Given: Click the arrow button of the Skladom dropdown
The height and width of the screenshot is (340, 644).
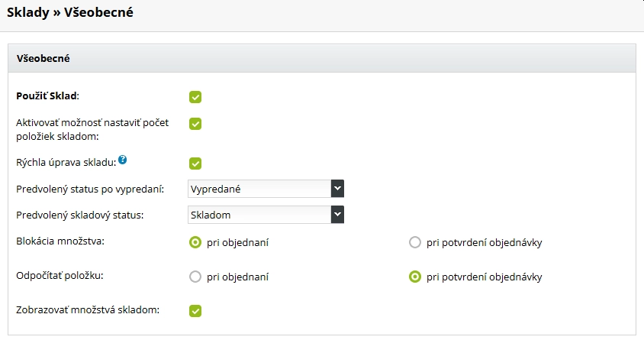Looking at the screenshot, I should [x=338, y=215].
